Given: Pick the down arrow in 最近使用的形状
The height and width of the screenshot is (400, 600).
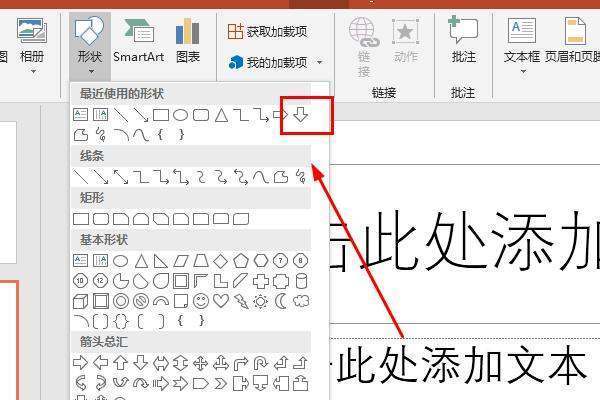Looking at the screenshot, I should (300, 114).
